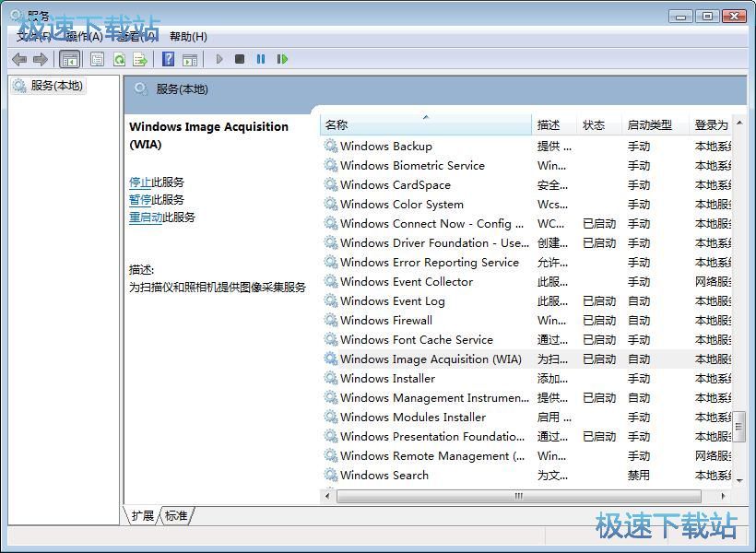Open the Help question-mark toolbar icon
The height and width of the screenshot is (553, 756).
tap(169, 59)
